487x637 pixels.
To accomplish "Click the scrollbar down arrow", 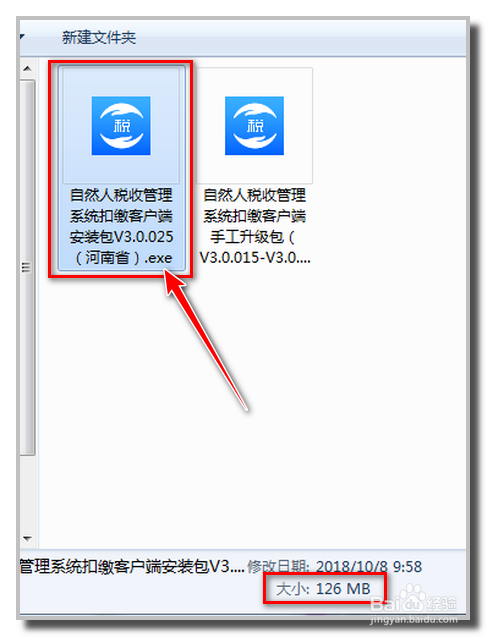I will coord(27,539).
